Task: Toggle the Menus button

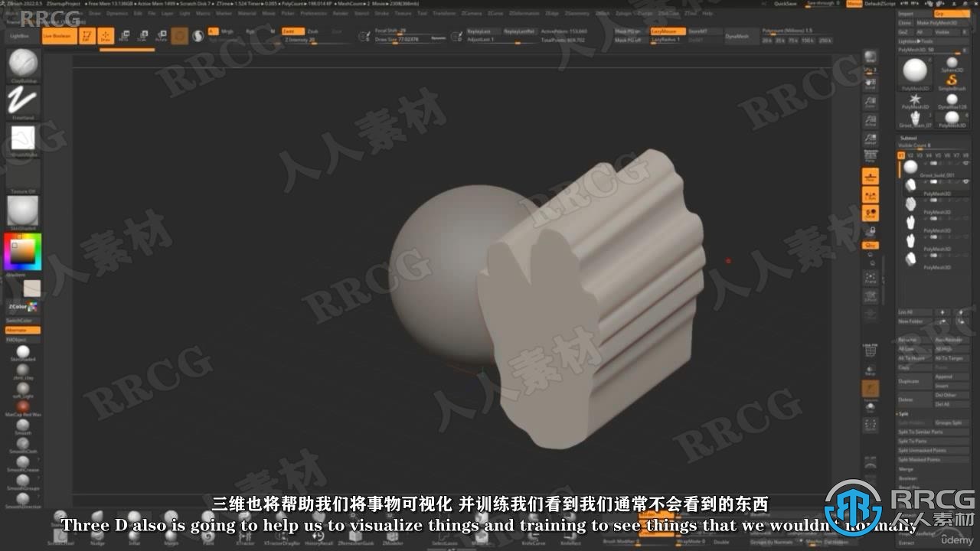Action: pyautogui.click(x=854, y=4)
